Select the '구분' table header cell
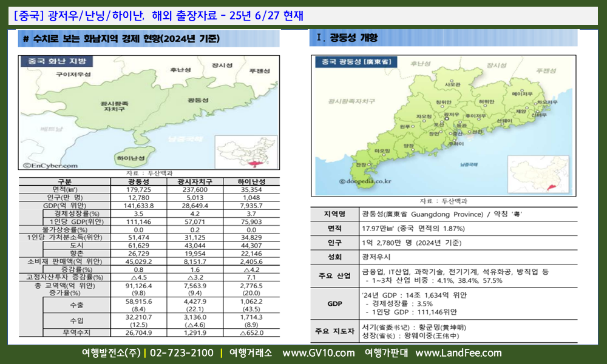This screenshot has height=364, width=607. click(x=65, y=181)
